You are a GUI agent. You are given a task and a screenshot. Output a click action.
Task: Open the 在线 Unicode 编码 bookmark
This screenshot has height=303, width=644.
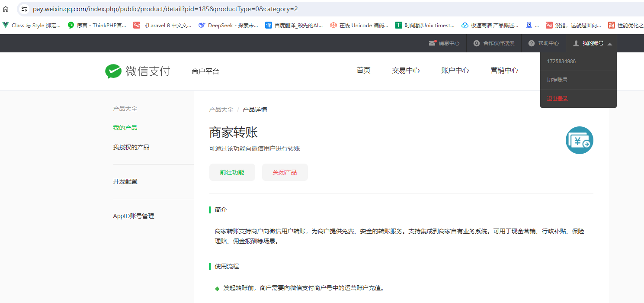(359, 25)
